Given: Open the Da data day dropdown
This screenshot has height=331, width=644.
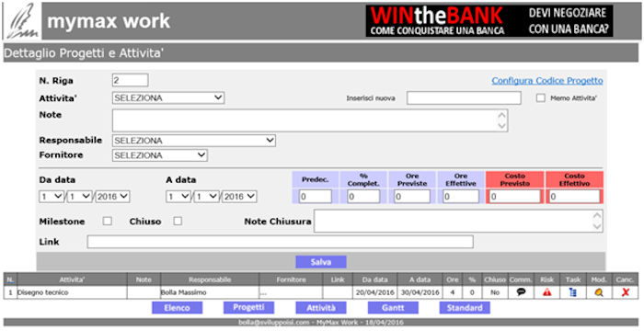Looking at the screenshot, I should coord(52,197).
